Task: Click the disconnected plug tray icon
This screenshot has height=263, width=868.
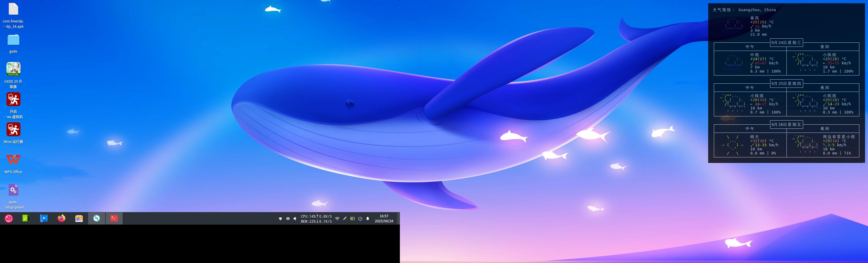Action: pos(345,219)
